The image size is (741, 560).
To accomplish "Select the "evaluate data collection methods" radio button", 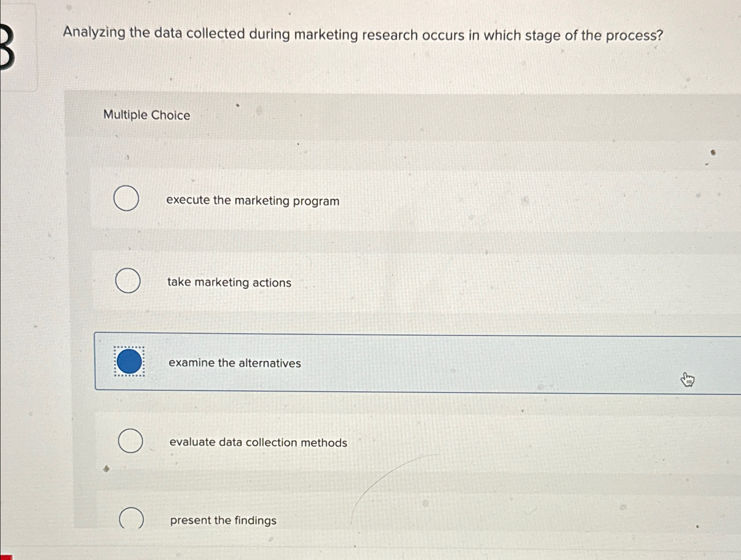I will click(x=131, y=441).
